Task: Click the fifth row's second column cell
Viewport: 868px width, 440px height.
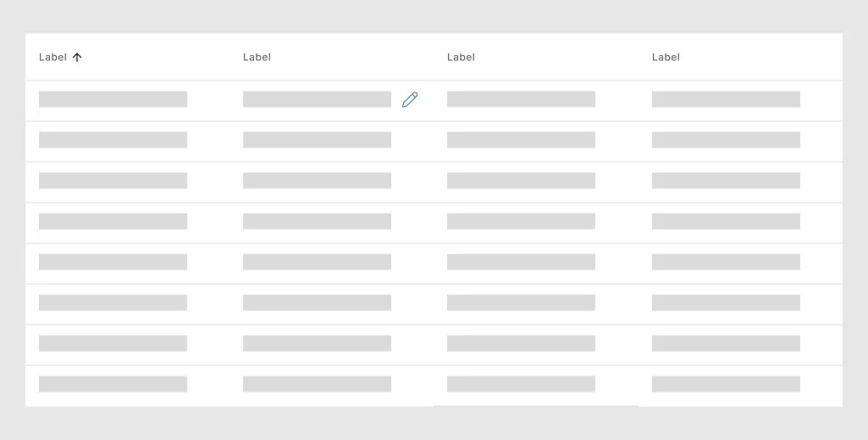Action: [x=317, y=262]
